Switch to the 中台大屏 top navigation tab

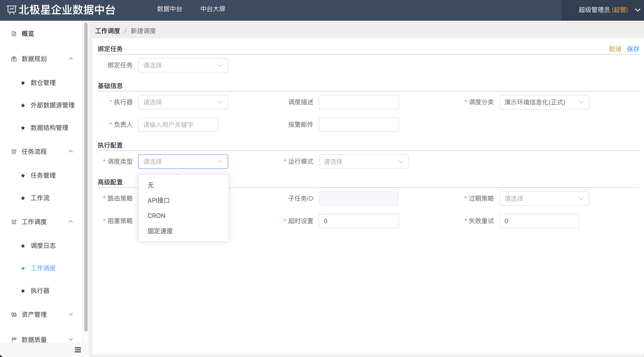(213, 9)
